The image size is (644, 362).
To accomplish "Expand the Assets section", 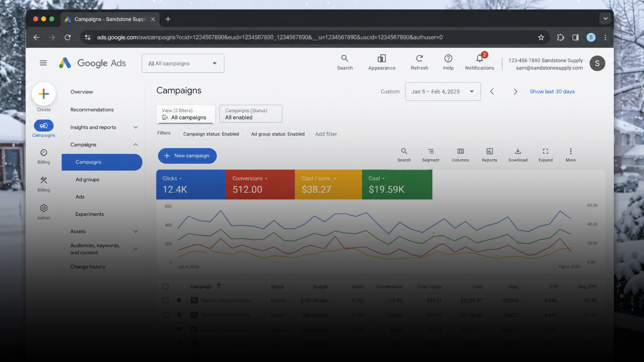I will pyautogui.click(x=136, y=232).
